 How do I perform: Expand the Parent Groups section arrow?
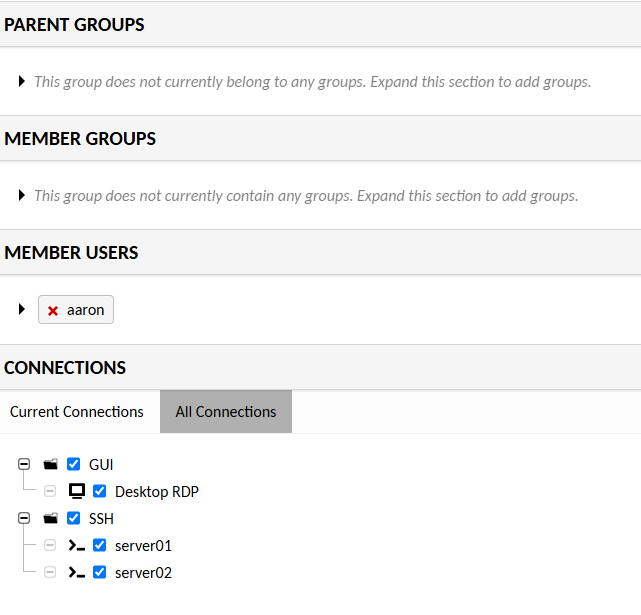click(22, 81)
